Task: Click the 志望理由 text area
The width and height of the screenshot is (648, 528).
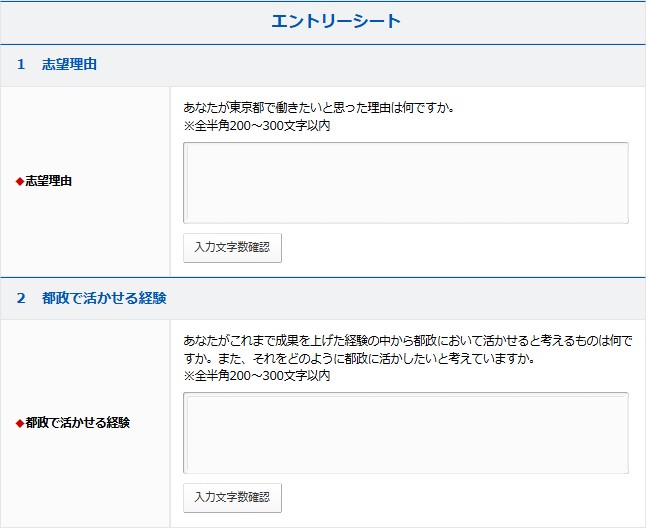Action: pyautogui.click(x=405, y=182)
